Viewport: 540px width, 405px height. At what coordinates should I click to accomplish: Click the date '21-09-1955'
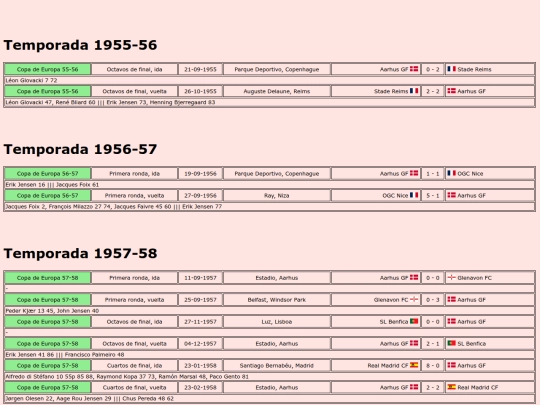200,69
